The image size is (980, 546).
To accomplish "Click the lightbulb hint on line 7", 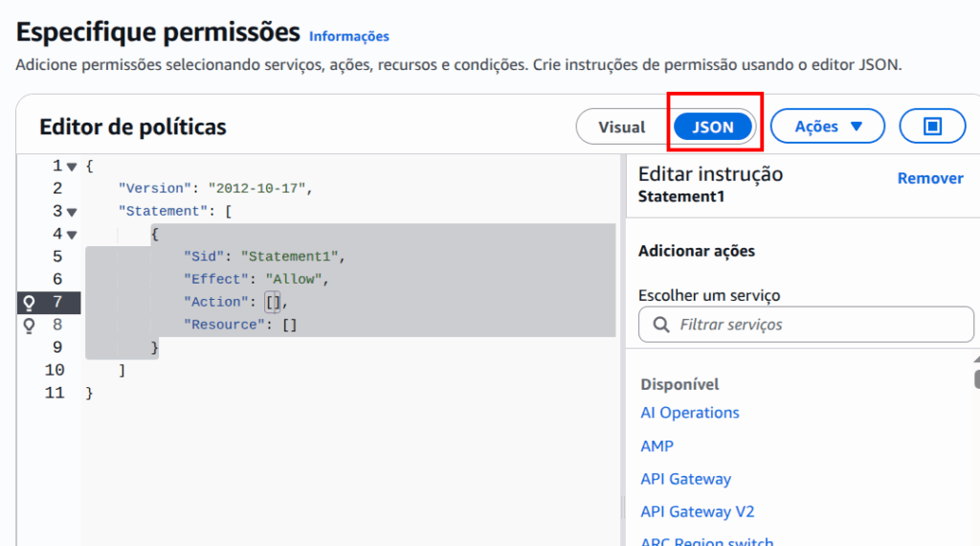I will [29, 304].
